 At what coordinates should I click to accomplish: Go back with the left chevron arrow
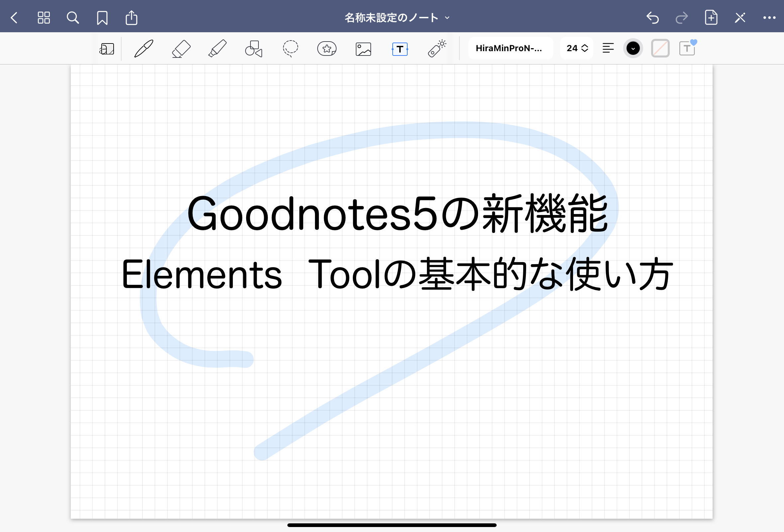pyautogui.click(x=14, y=18)
